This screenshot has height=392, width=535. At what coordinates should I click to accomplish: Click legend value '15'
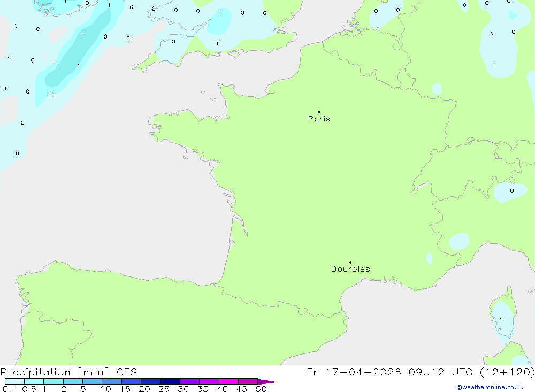tap(125, 389)
